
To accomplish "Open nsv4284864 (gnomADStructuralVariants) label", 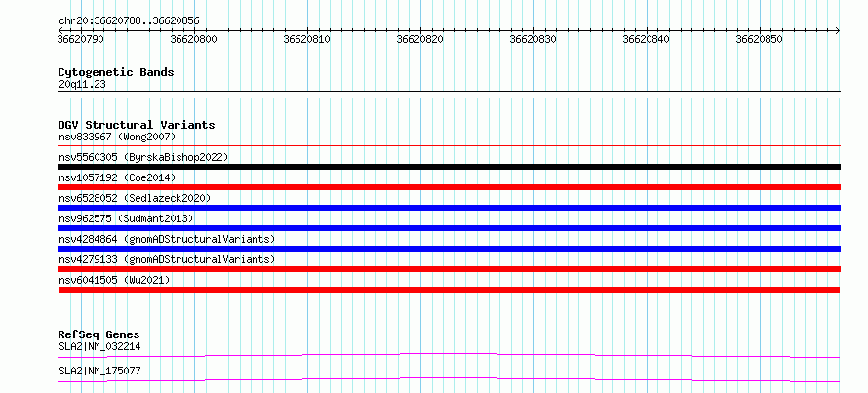I will (167, 239).
